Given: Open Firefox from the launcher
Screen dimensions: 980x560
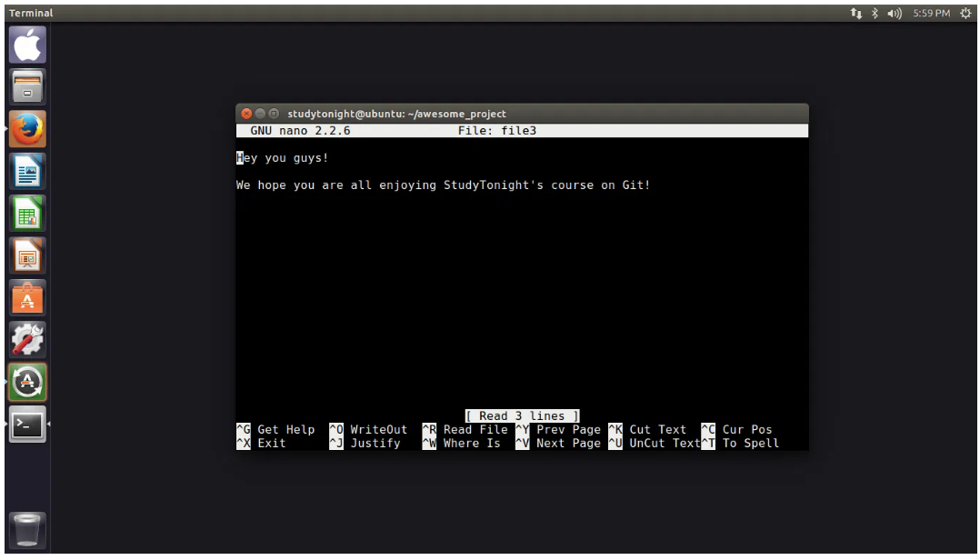Looking at the screenshot, I should click(27, 130).
